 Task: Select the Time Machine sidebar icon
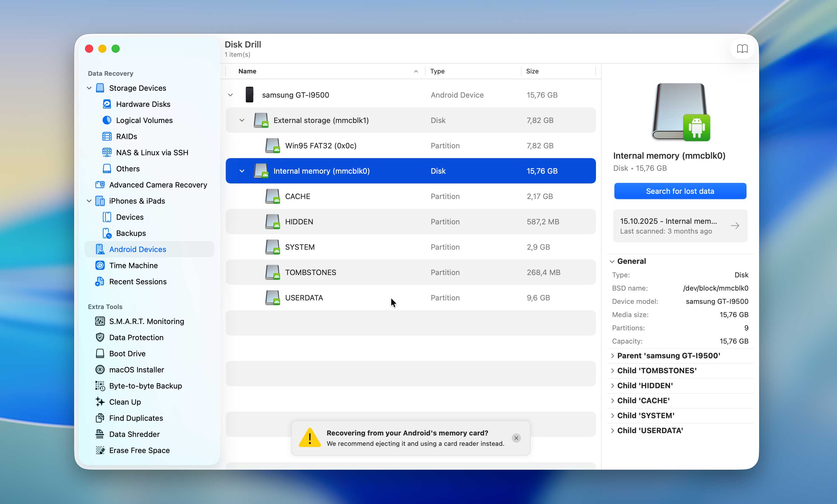pyautogui.click(x=100, y=266)
